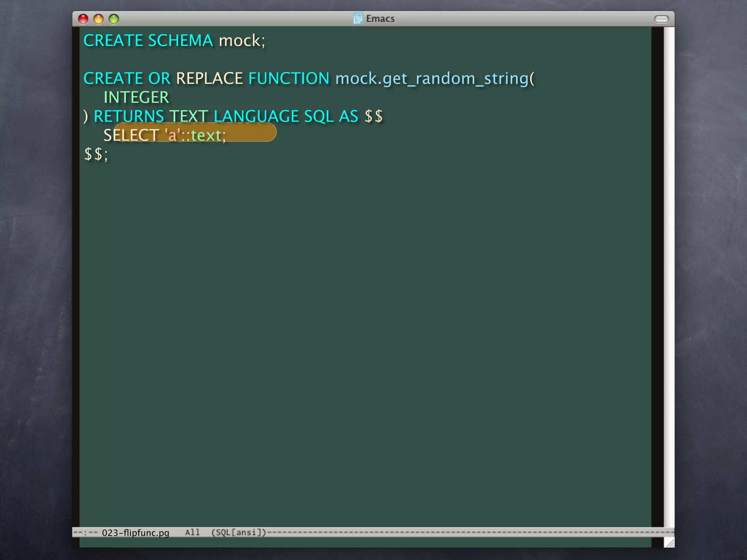Click the 'a' string literal in SELECT line

click(173, 135)
